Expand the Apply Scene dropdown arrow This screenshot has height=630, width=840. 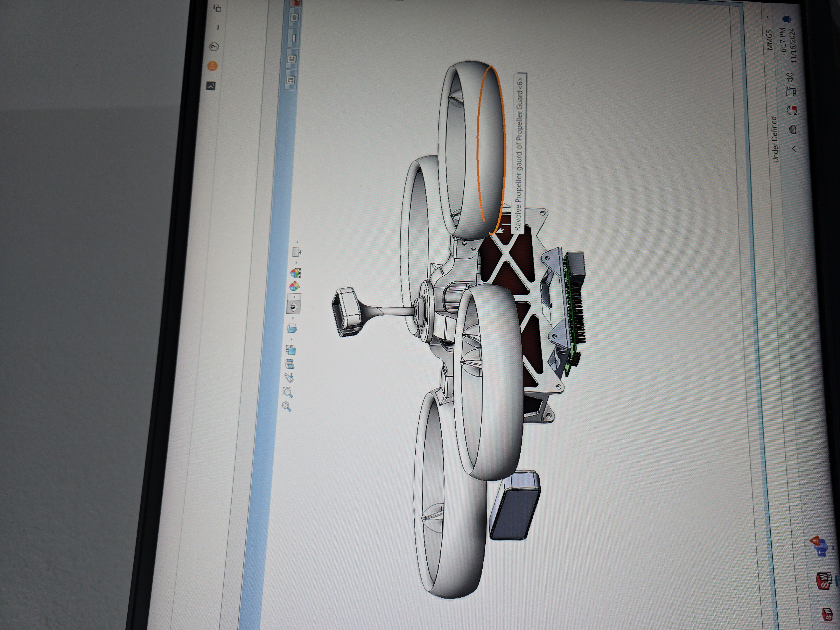[x=296, y=263]
